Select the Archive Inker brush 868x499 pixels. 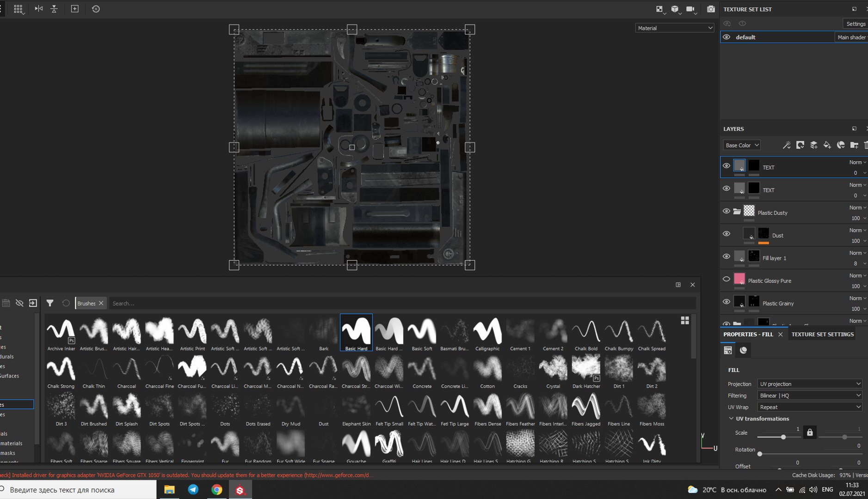(x=61, y=333)
